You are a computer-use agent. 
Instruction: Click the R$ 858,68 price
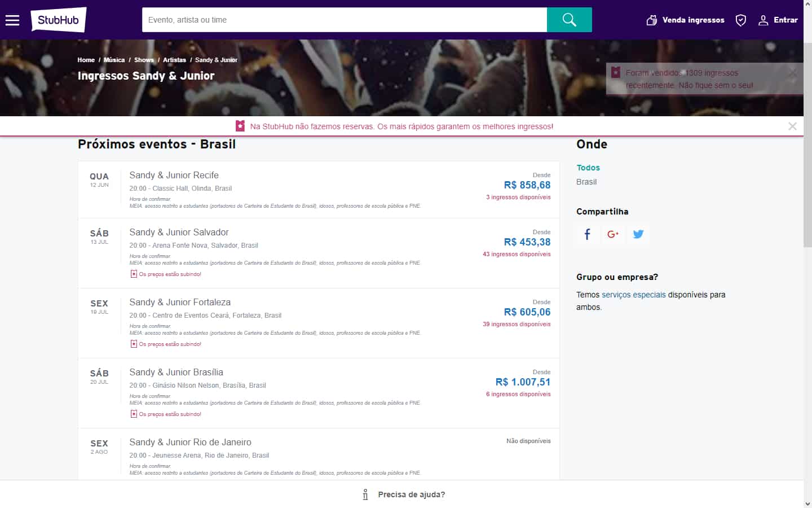point(527,185)
